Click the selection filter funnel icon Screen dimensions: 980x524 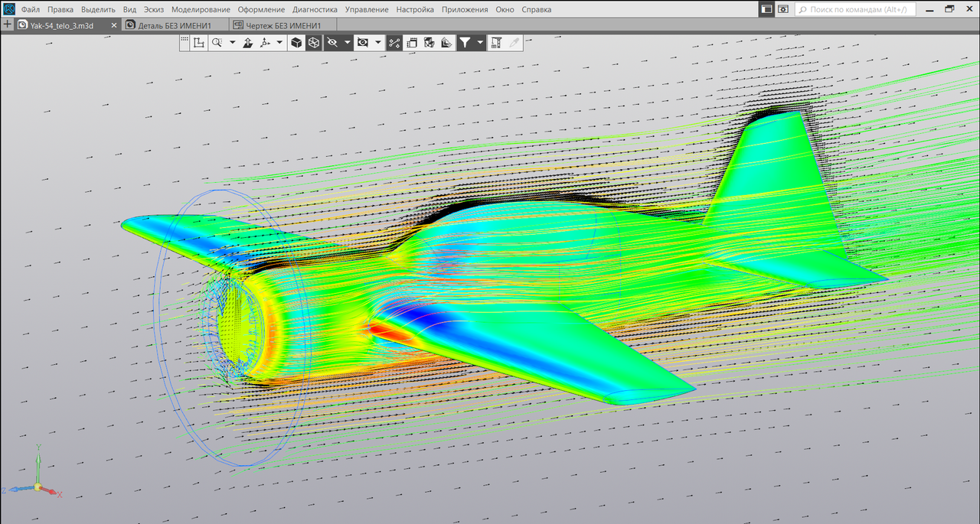point(465,43)
